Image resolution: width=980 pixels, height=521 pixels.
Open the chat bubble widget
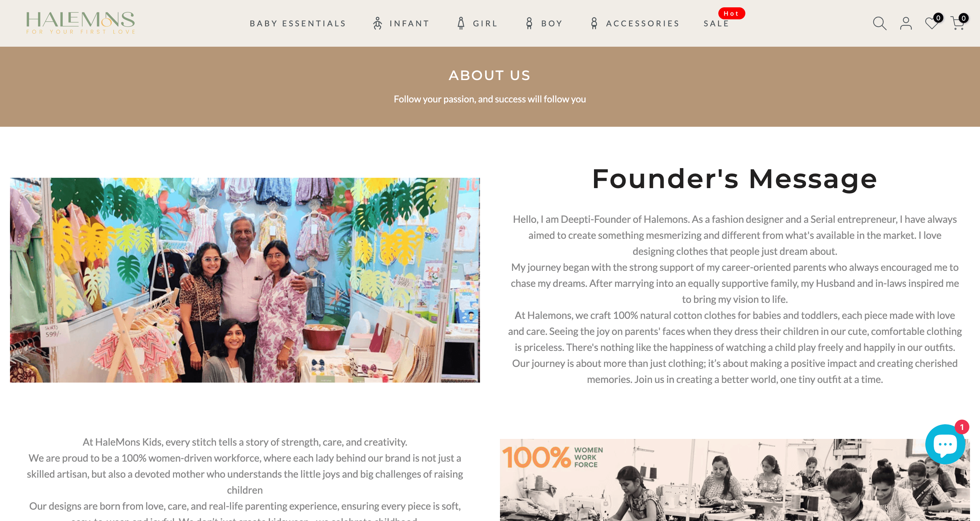945,444
